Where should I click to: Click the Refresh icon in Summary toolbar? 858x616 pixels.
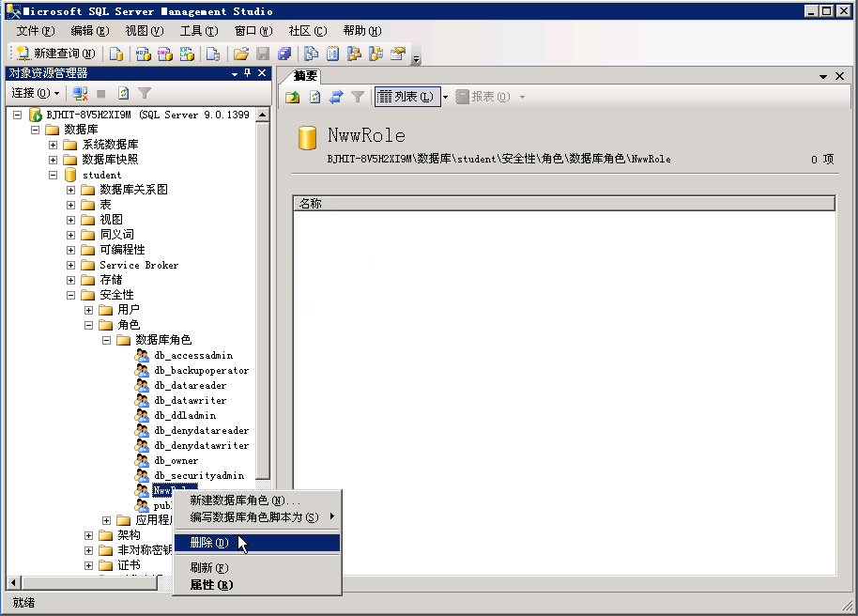(314, 97)
